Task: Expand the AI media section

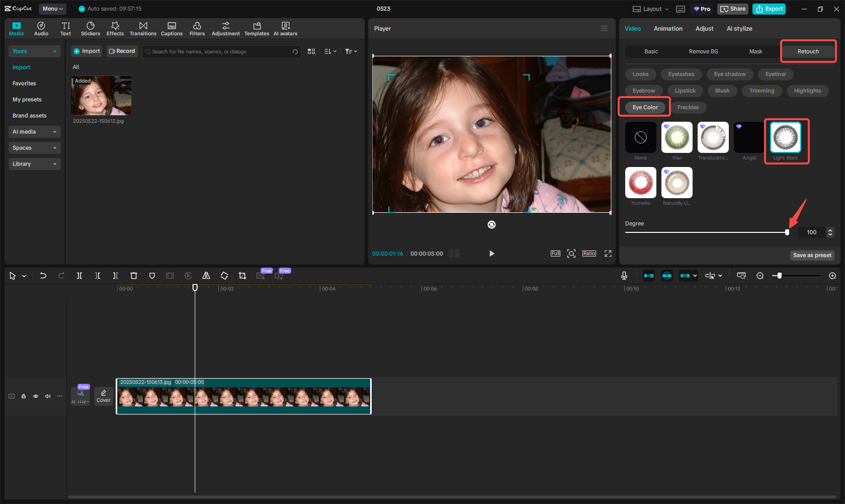Action: coord(34,132)
